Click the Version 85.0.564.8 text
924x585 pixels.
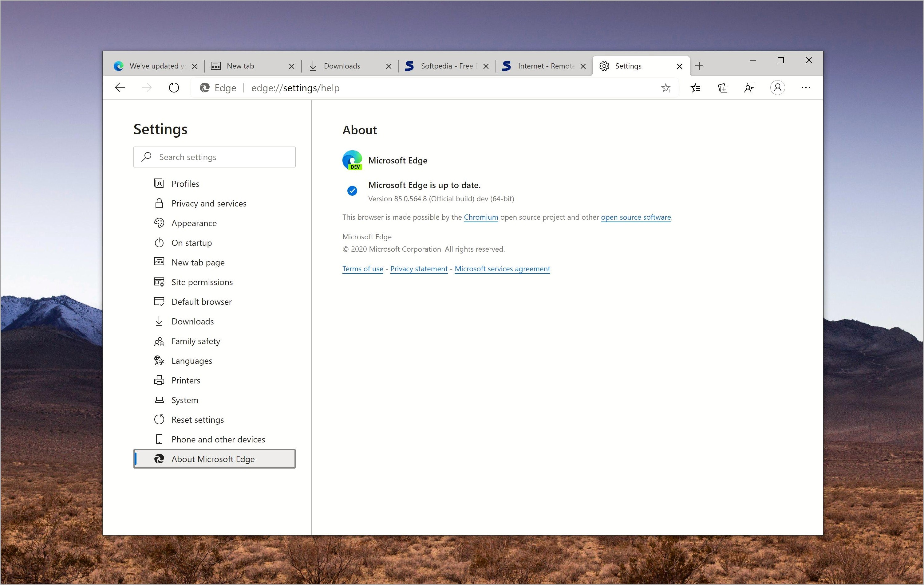[441, 199]
